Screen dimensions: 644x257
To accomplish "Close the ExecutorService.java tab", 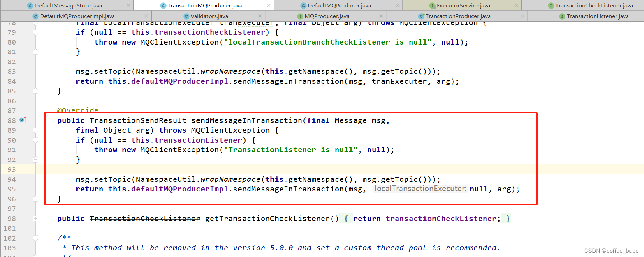I will click(x=516, y=5).
